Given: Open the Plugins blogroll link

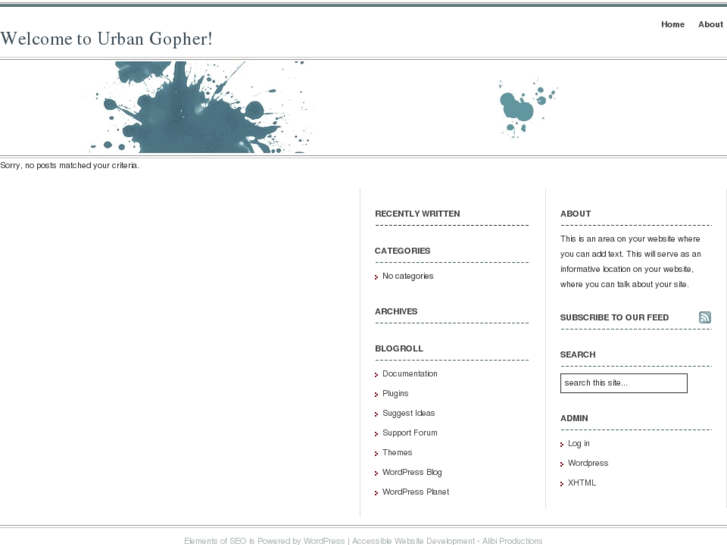Looking at the screenshot, I should (395, 393).
